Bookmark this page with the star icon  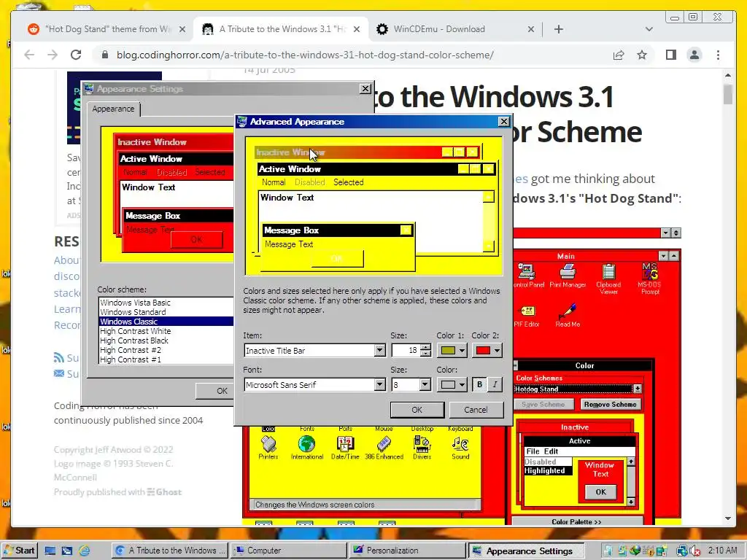pyautogui.click(x=642, y=55)
